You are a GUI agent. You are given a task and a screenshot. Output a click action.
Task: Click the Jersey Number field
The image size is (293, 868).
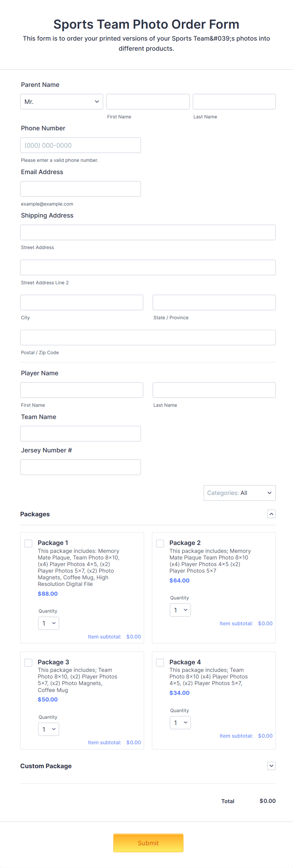click(80, 467)
